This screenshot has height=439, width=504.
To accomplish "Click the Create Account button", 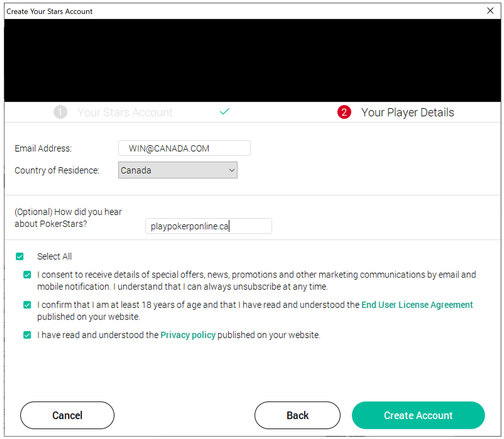I will click(x=418, y=415).
